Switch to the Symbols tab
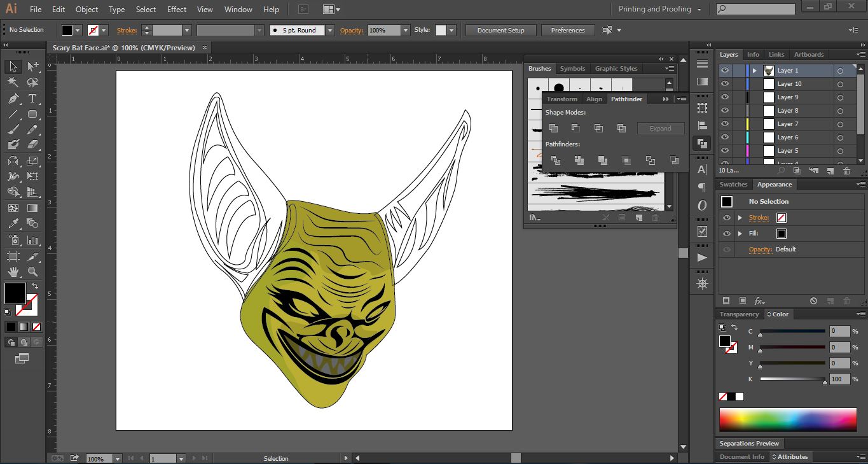 [572, 69]
